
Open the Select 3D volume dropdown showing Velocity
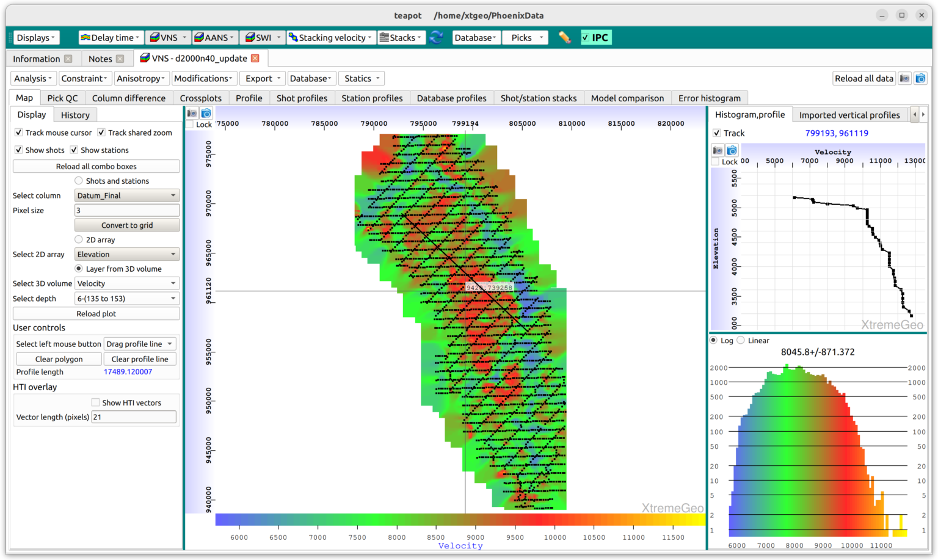coord(126,283)
